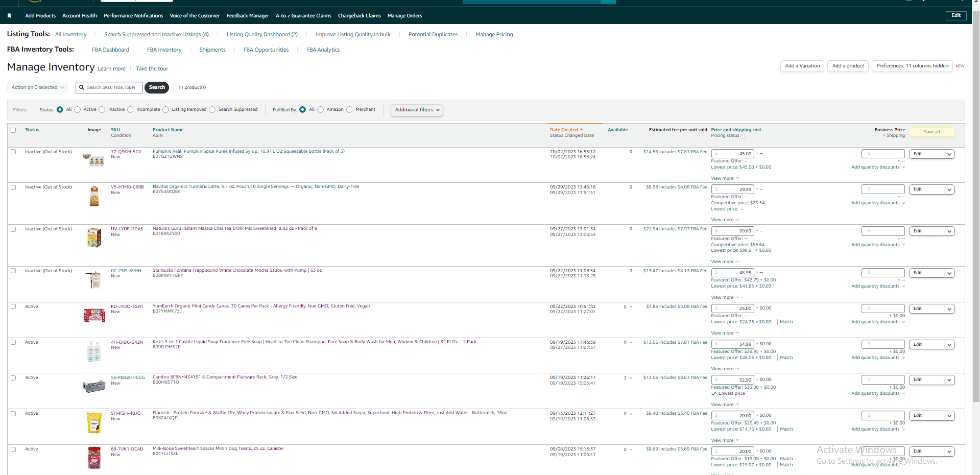Open the Milk-Bone Dog Treats thumbnail
This screenshot has width=980, height=475.
coord(94,458)
